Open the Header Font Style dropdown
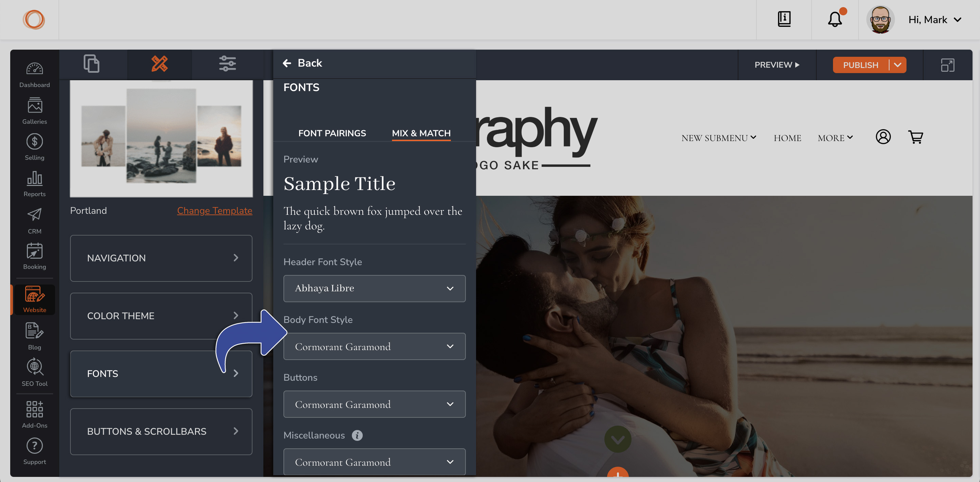The image size is (980, 482). click(x=374, y=289)
